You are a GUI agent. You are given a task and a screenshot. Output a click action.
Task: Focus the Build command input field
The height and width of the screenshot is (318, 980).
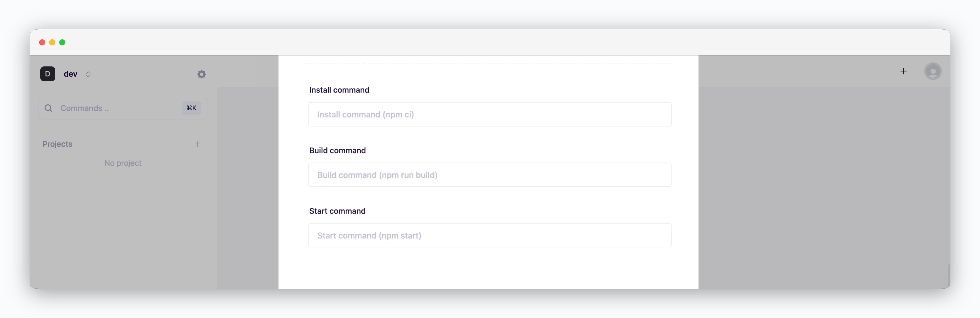pos(489,175)
